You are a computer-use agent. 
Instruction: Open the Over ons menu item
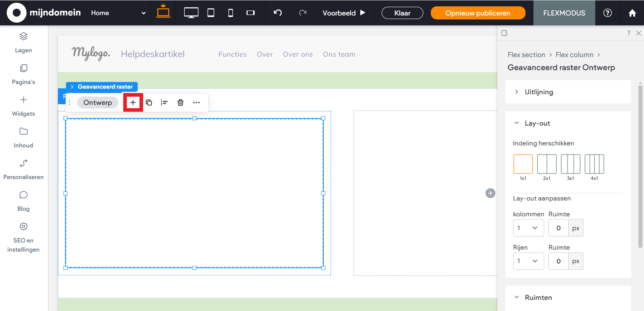(298, 54)
